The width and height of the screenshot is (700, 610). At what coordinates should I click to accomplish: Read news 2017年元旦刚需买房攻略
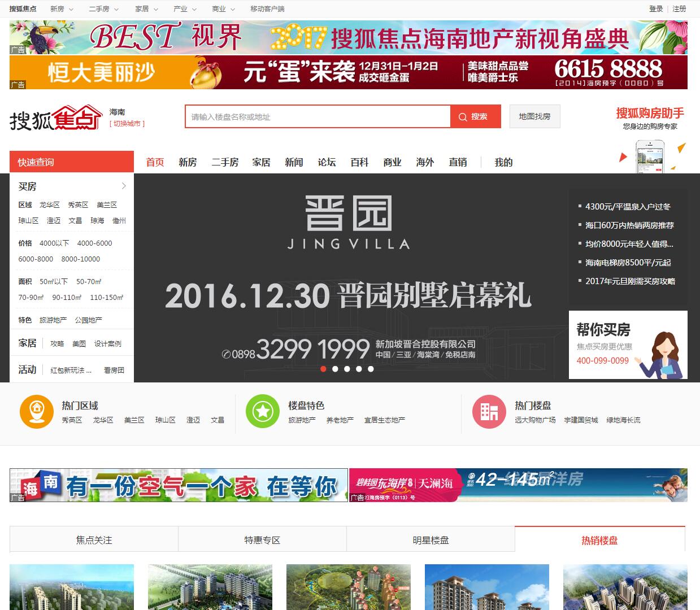click(x=630, y=281)
